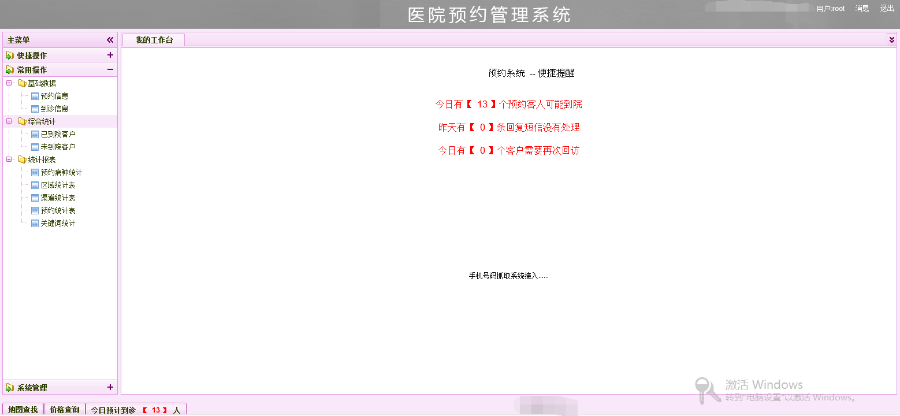The width and height of the screenshot is (900, 416).
Task: Click the 综合统计 folder label
Action: pyautogui.click(x=42, y=121)
